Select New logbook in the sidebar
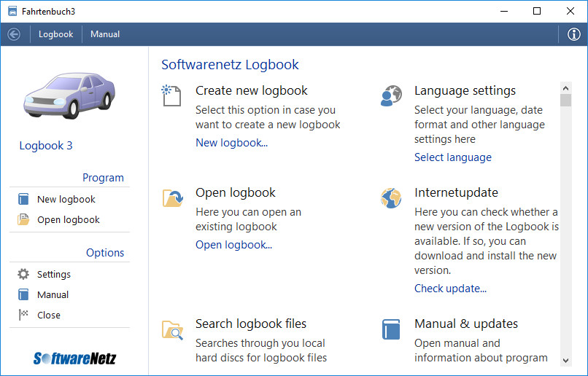588x376 pixels. [x=66, y=199]
